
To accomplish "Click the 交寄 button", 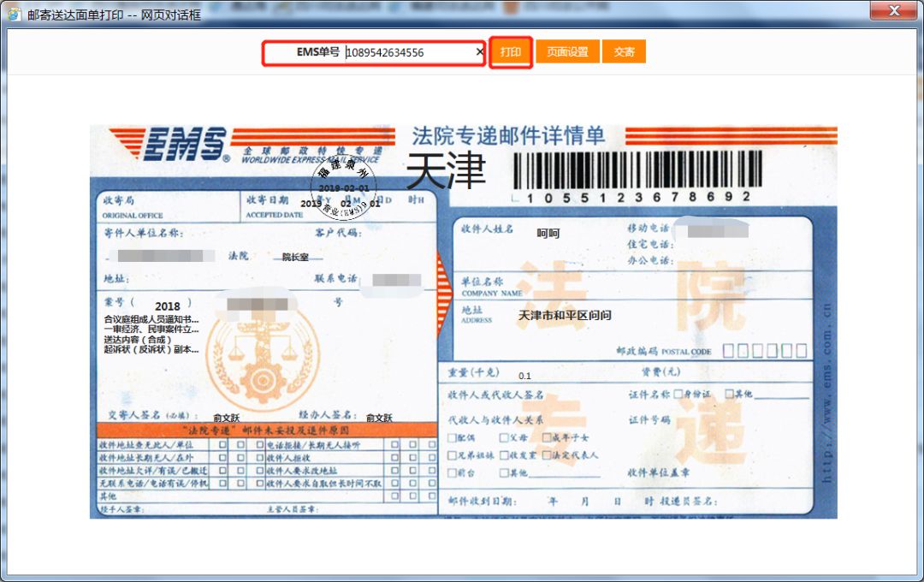I will (x=624, y=51).
